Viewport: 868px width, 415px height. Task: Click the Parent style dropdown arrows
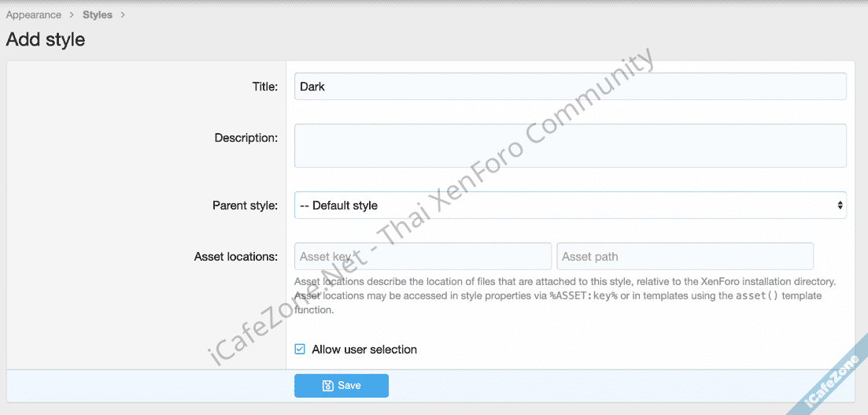tap(840, 206)
